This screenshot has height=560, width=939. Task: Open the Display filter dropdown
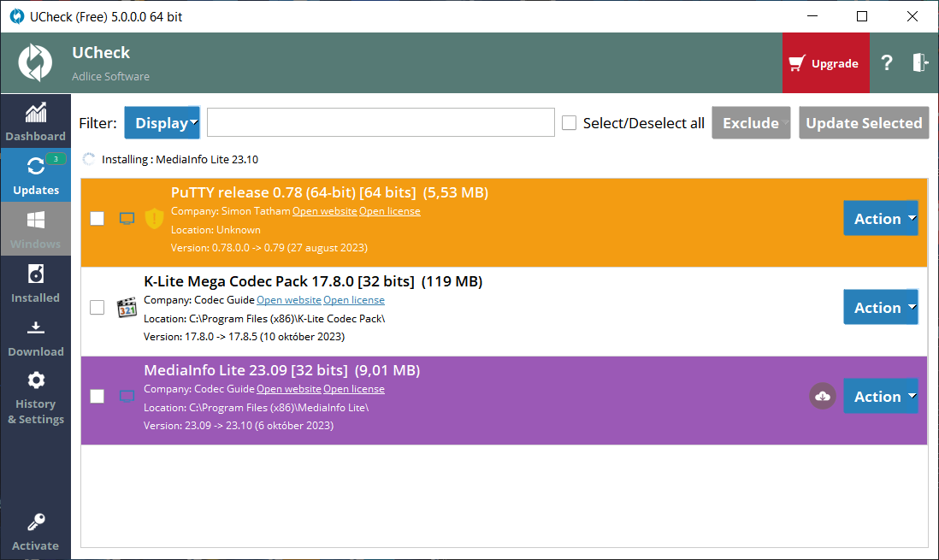coord(162,123)
